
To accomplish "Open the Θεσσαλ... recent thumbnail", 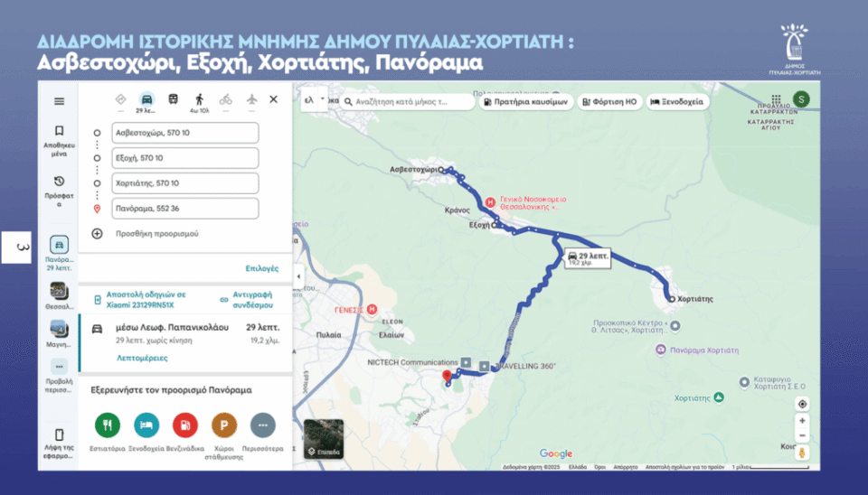I will 59,296.
